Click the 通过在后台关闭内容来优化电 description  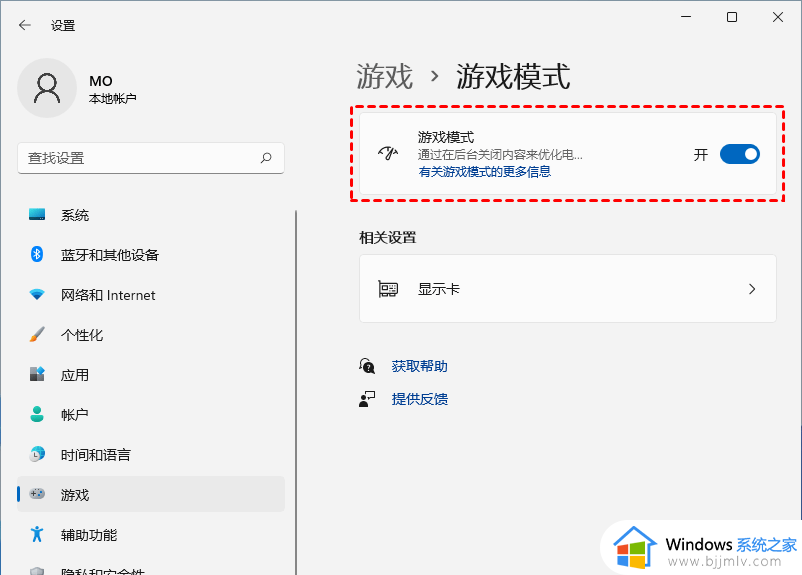[x=500, y=154]
